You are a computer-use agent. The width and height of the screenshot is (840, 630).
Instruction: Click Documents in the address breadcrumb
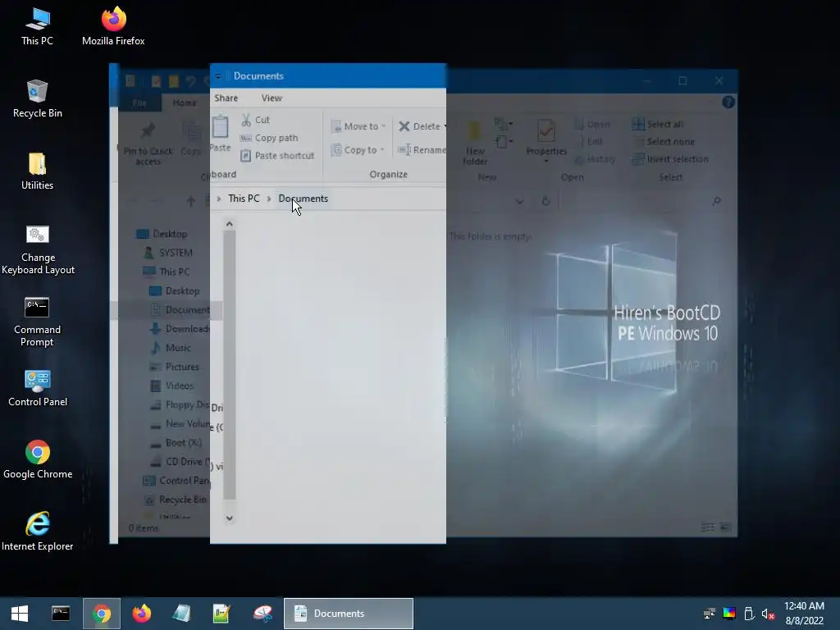[x=304, y=199]
